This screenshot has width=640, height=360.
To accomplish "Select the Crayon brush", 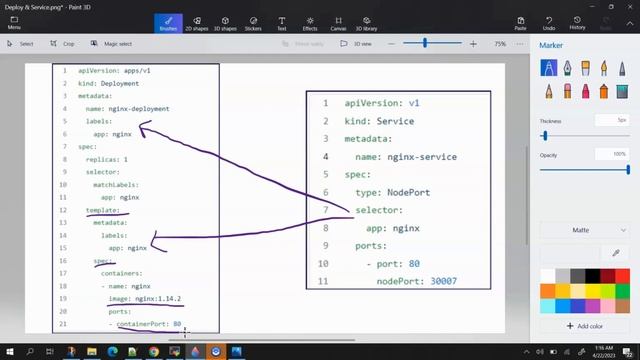I will click(x=585, y=91).
